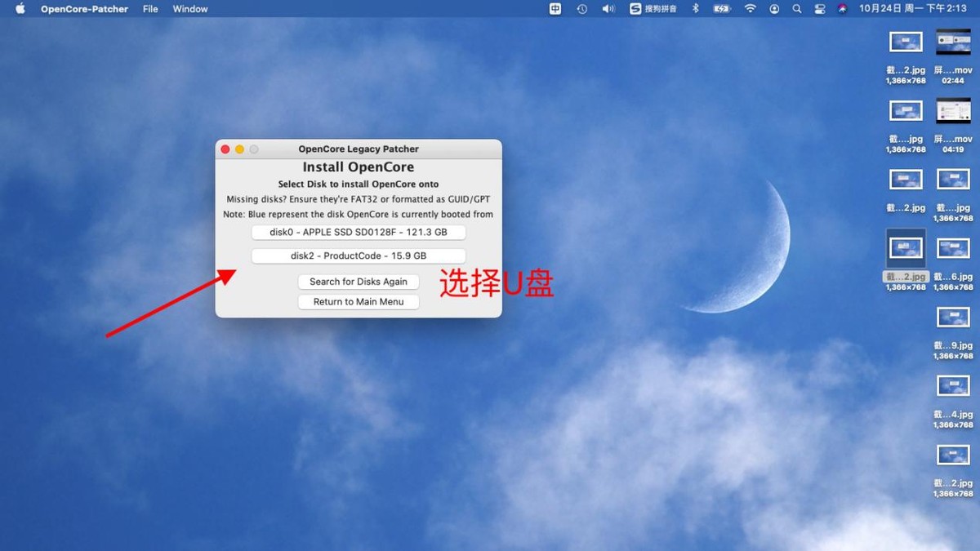Viewport: 980px width, 551px height.
Task: Click the volume icon
Action: [607, 9]
